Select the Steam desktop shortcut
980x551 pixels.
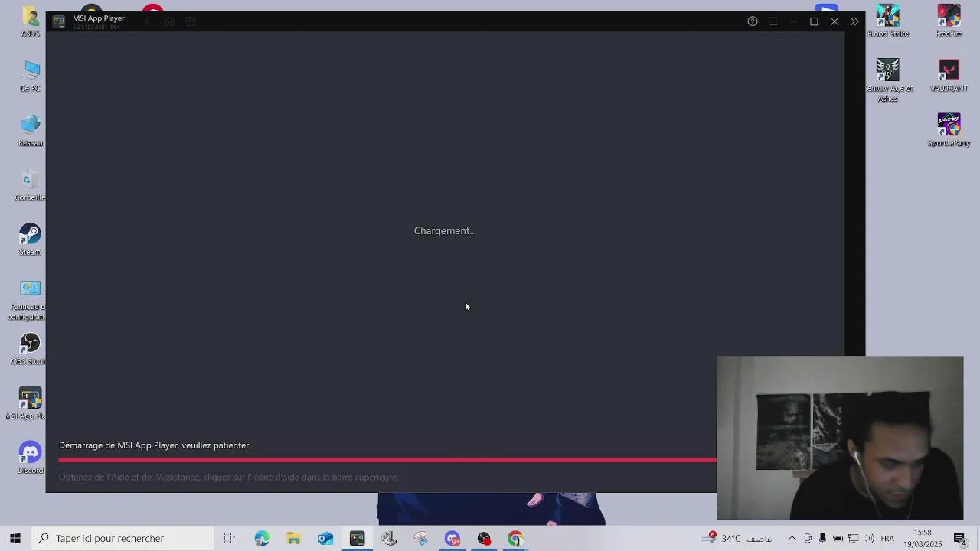pos(31,240)
